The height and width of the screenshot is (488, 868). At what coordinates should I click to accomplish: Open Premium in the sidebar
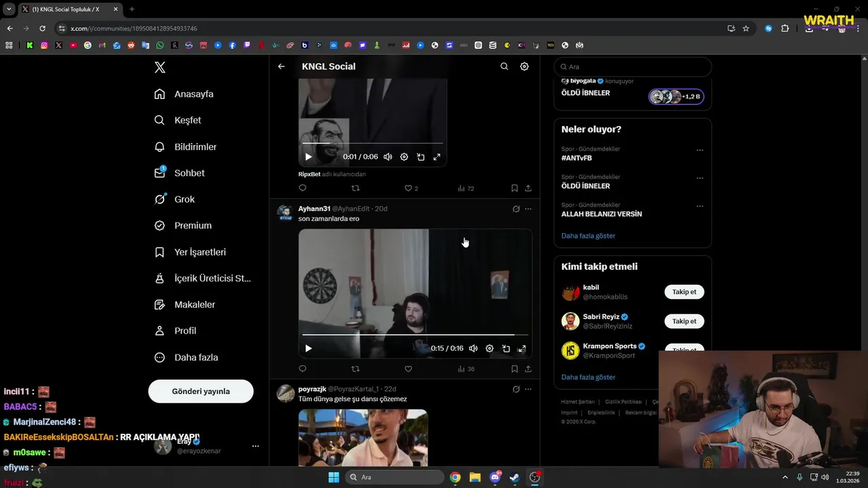point(183,226)
